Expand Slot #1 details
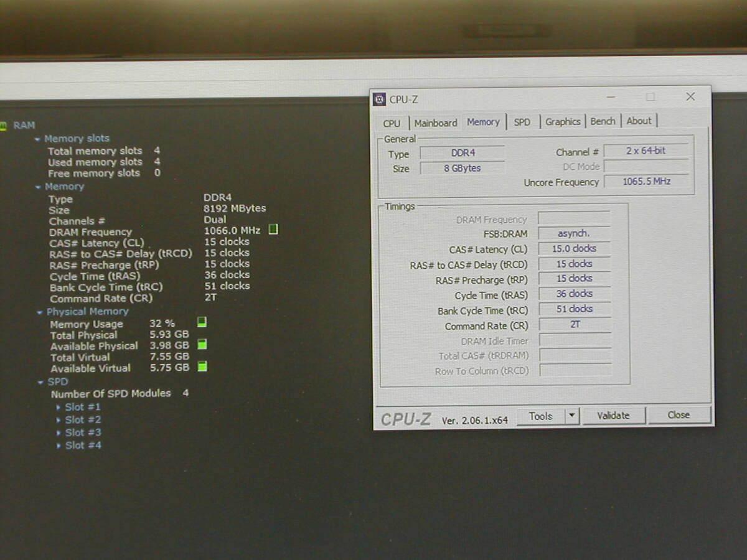747x560 pixels. [x=59, y=408]
